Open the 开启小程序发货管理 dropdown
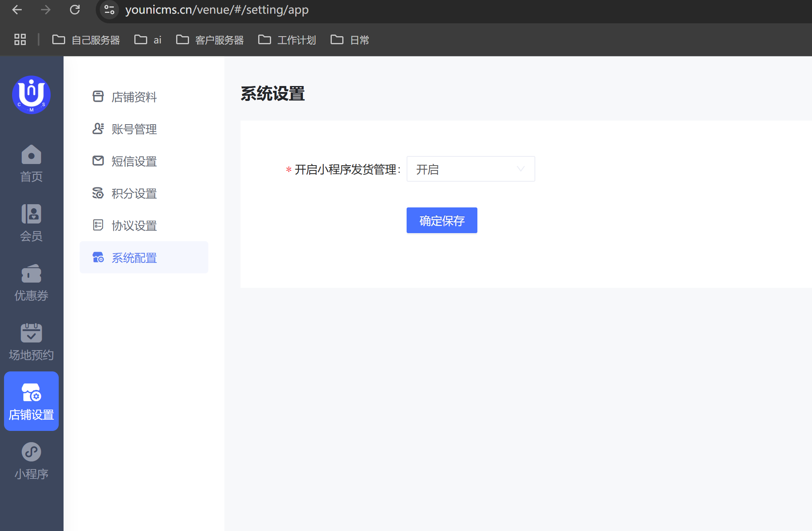This screenshot has height=531, width=812. coord(471,169)
